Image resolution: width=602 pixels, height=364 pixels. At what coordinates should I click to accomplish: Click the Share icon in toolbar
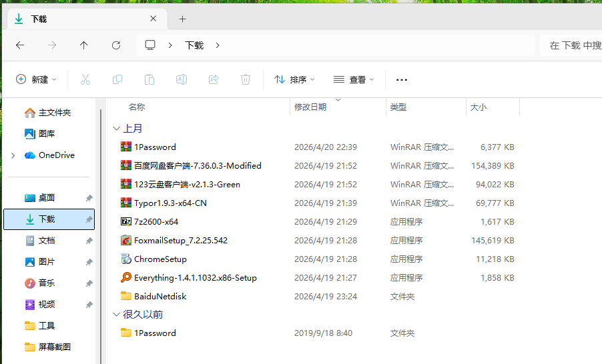coord(214,79)
